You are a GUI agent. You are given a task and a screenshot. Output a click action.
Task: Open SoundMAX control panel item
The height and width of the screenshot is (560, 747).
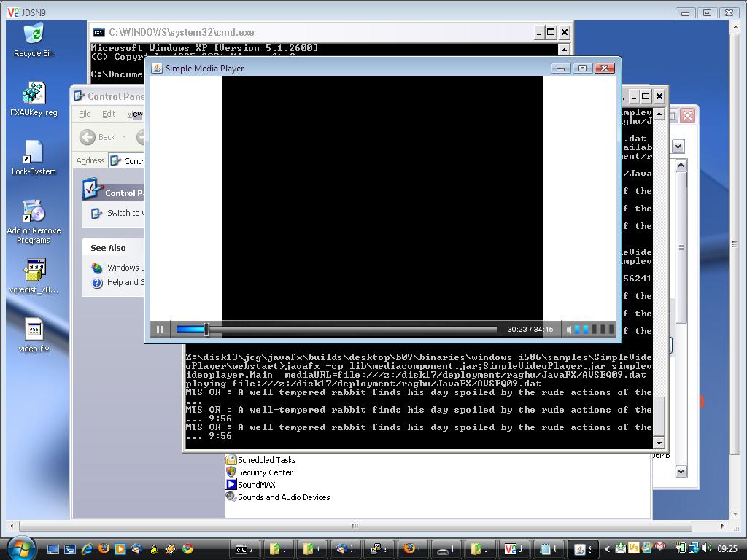tap(255, 485)
